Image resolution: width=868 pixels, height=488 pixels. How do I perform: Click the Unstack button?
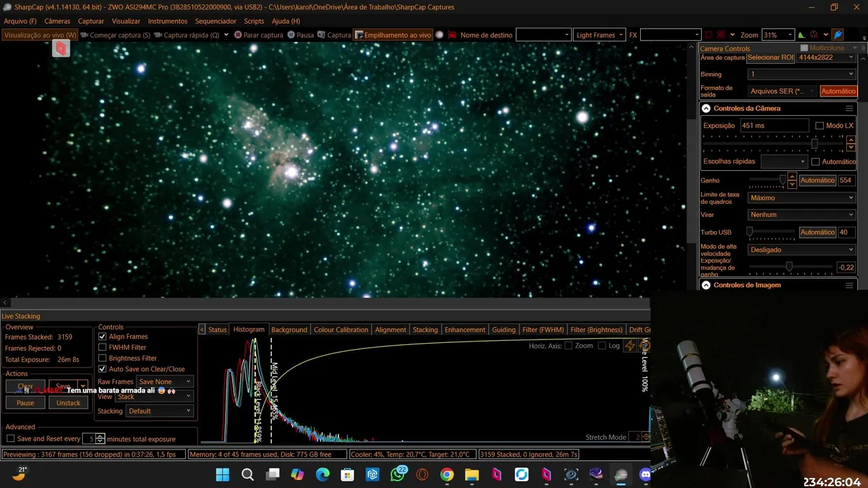68,403
